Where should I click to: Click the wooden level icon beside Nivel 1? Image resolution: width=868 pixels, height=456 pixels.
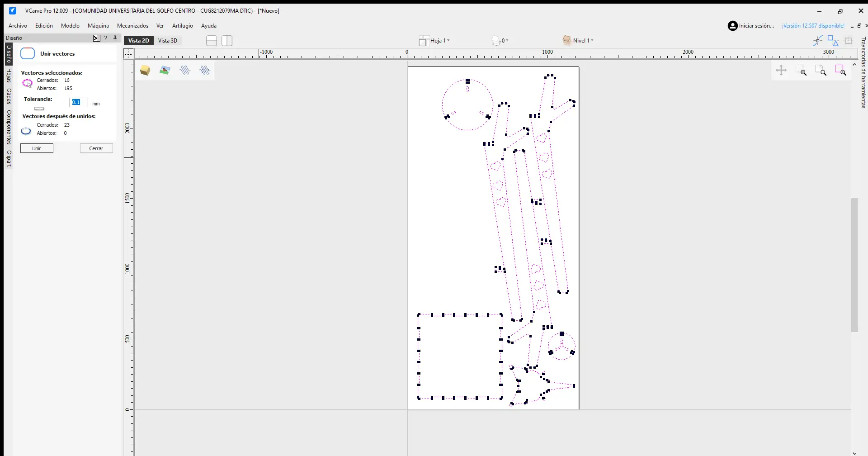[x=567, y=40]
